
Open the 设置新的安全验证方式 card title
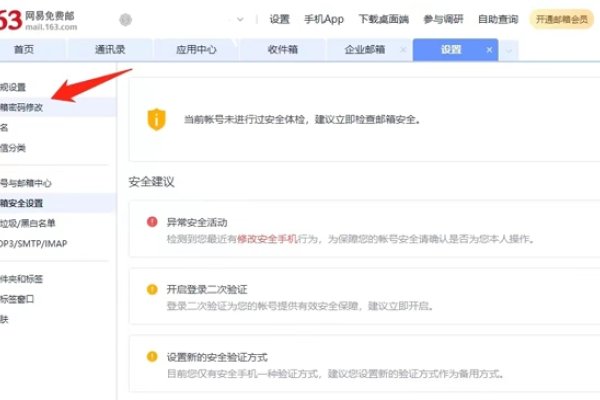click(x=217, y=357)
